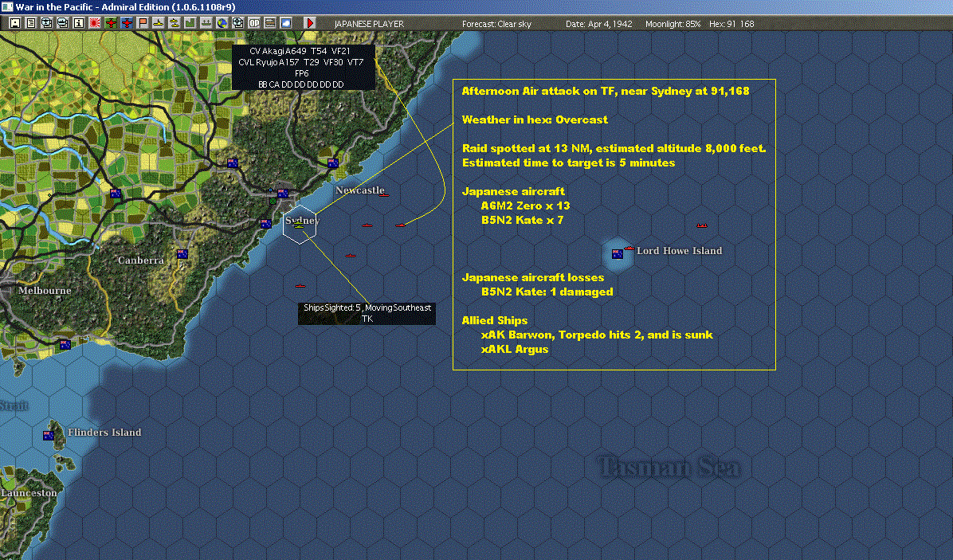The width and height of the screenshot is (953, 560).
Task: Click the 'CVL Ryujo A157' tooltip line
Action: (301, 62)
